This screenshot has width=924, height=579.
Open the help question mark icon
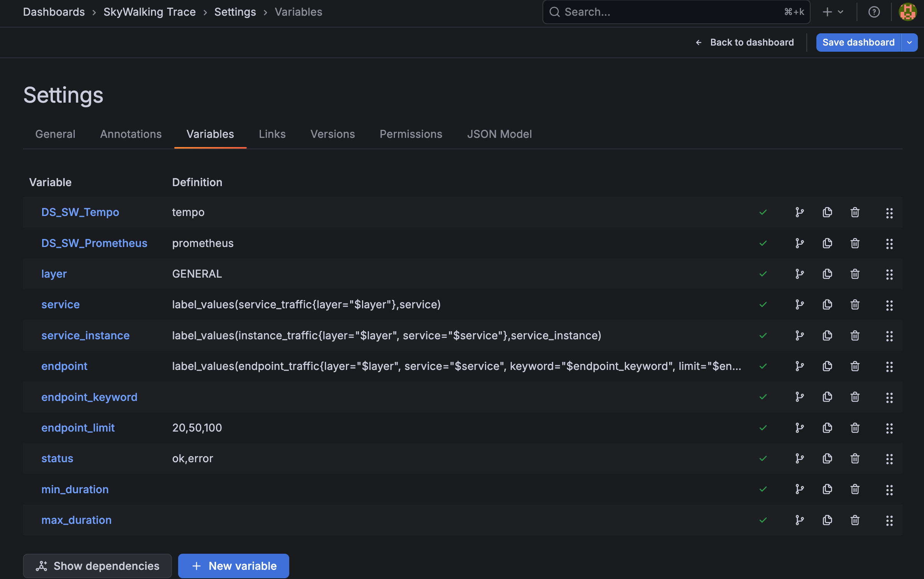pyautogui.click(x=874, y=12)
